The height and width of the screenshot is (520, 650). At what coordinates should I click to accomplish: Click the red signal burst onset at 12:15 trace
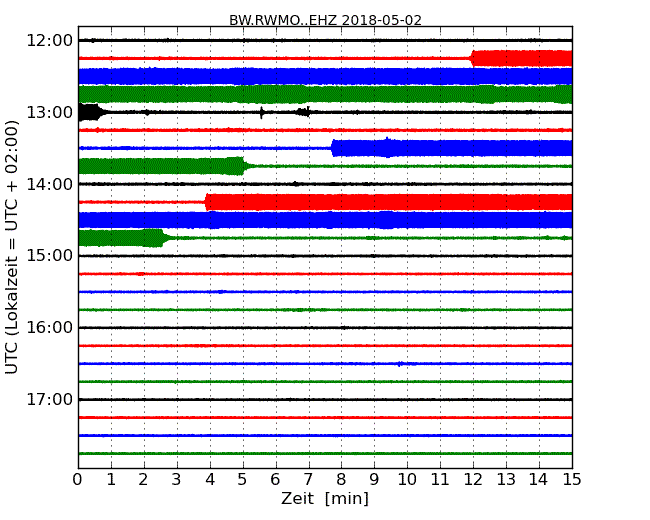473,58
